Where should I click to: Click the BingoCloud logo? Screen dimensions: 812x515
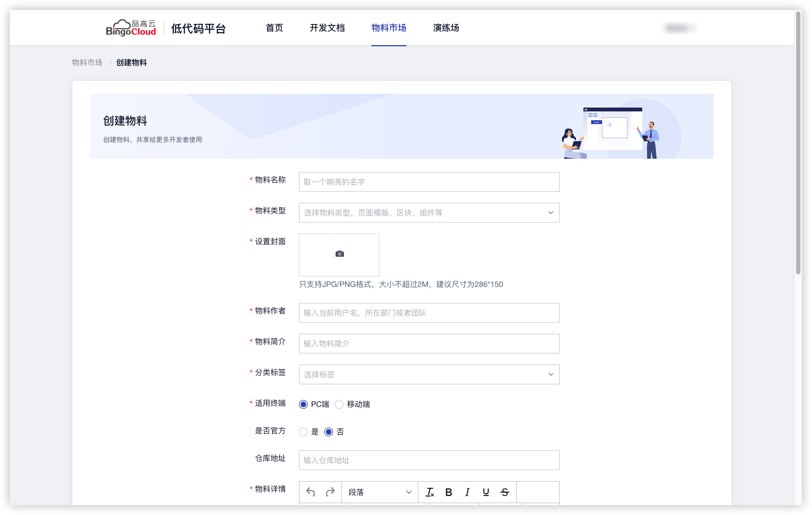(131, 28)
